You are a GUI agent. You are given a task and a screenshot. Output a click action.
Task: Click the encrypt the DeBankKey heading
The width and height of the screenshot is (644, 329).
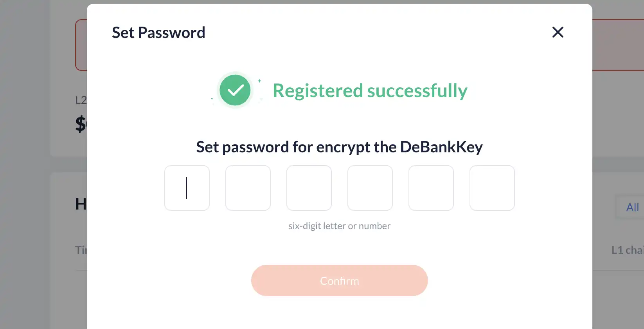(339, 147)
